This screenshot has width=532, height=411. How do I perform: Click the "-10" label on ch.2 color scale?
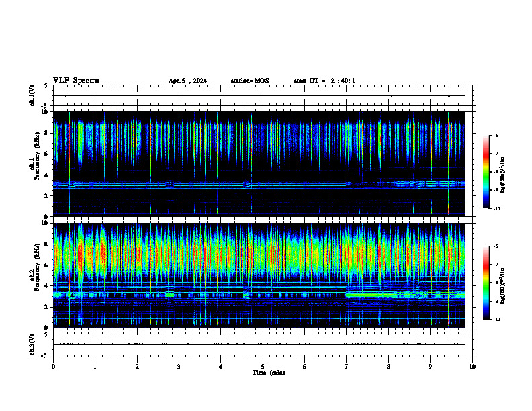(496, 320)
